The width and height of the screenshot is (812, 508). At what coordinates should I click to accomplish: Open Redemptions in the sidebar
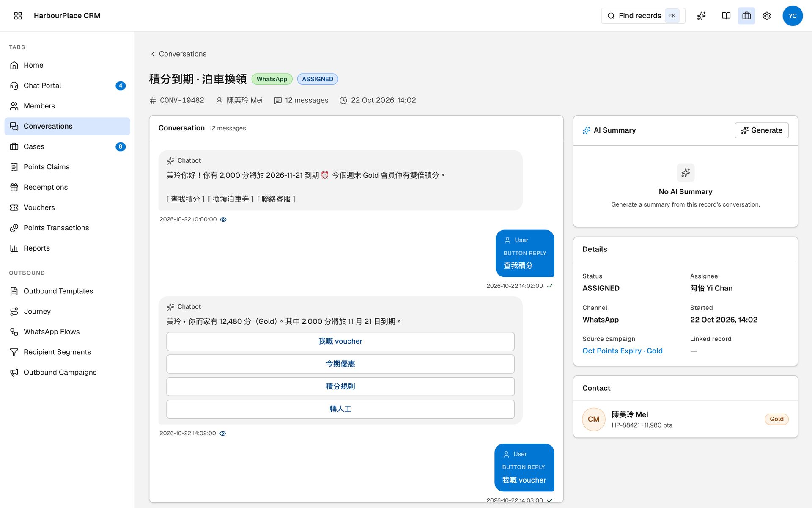[x=67, y=187]
